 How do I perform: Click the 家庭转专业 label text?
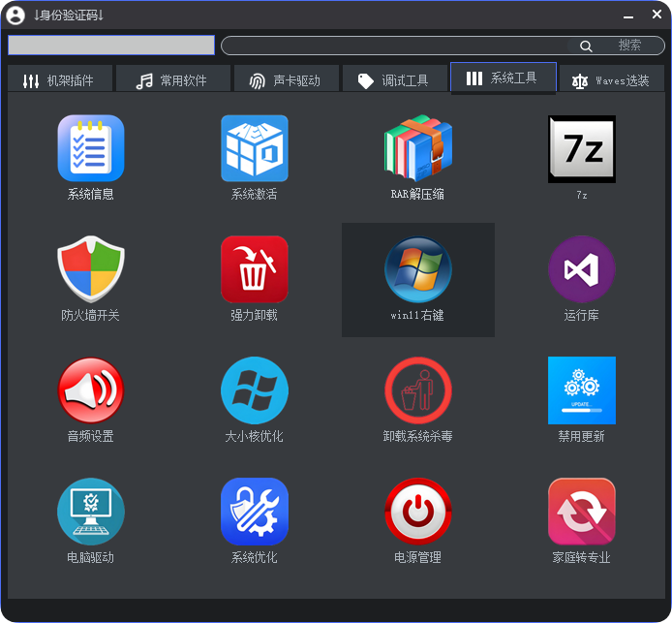582,557
